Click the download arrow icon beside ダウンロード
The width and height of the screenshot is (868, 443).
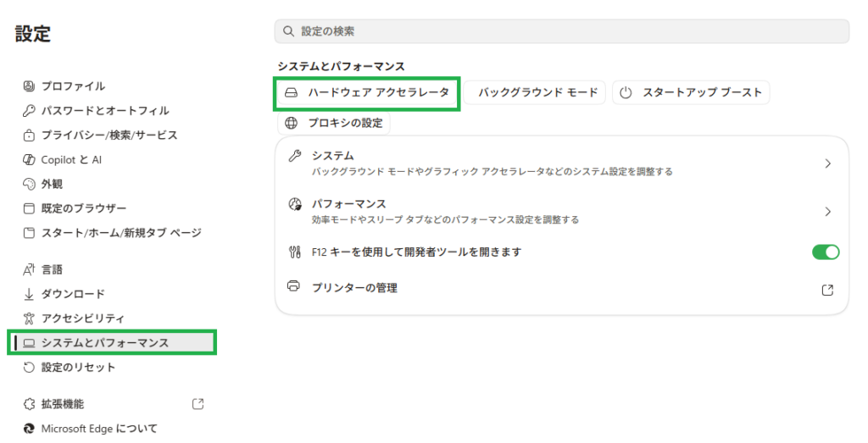29,294
